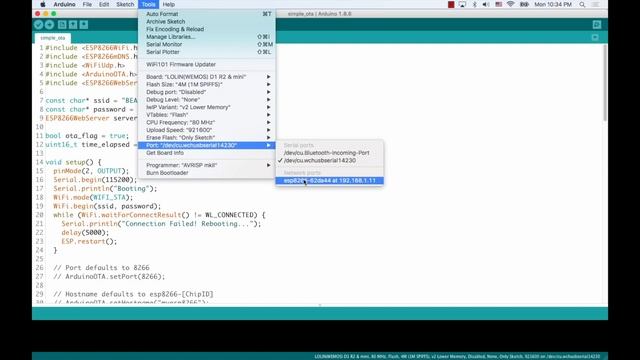
Task: Click the Save sketch icon
Action: pyautogui.click(x=84, y=25)
